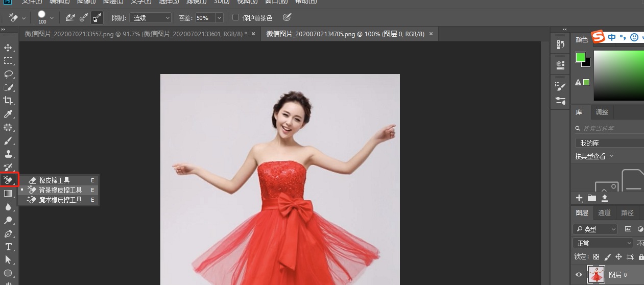Select the Eyedropper tool
This screenshot has width=644, height=285.
point(8,114)
